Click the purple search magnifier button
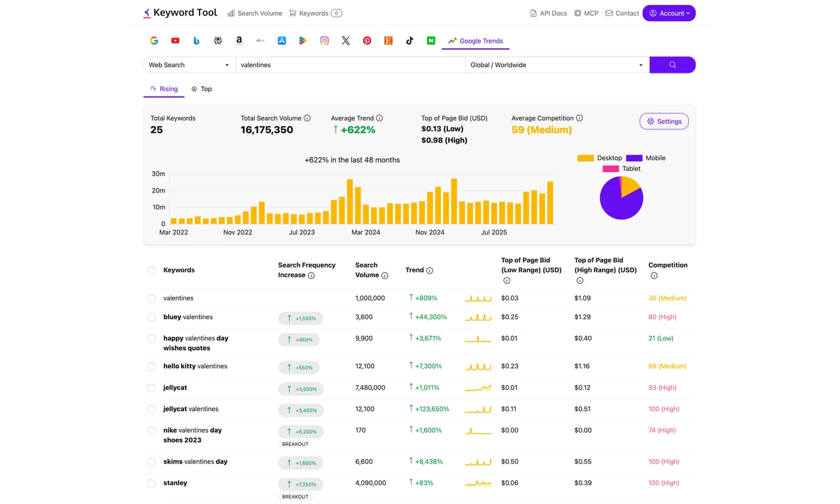The height and width of the screenshot is (504, 840). (673, 64)
